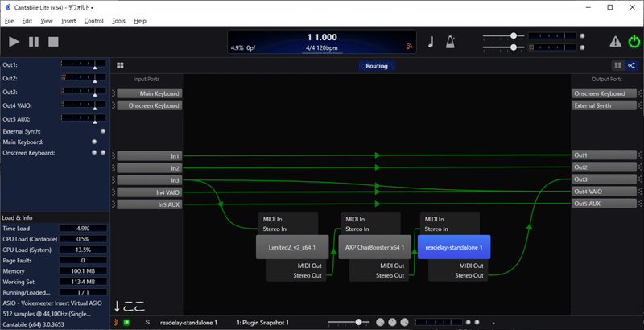Open the File menu
This screenshot has height=330, width=644.
tap(9, 21)
